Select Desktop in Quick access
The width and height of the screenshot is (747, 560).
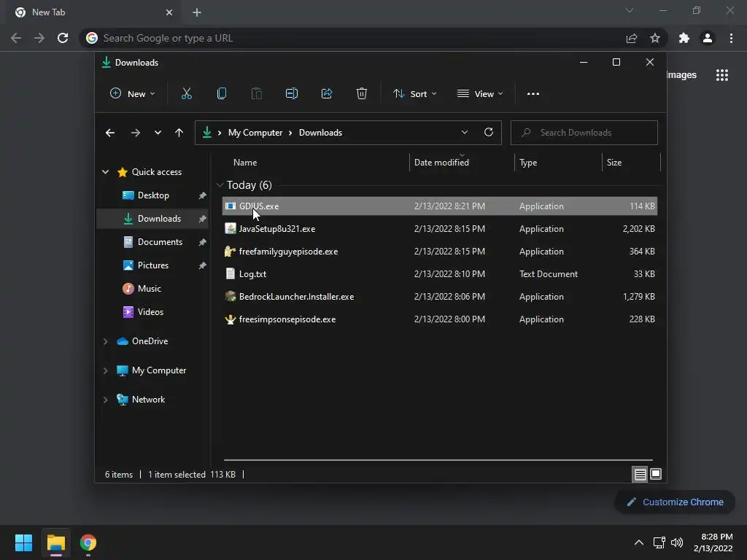(153, 195)
